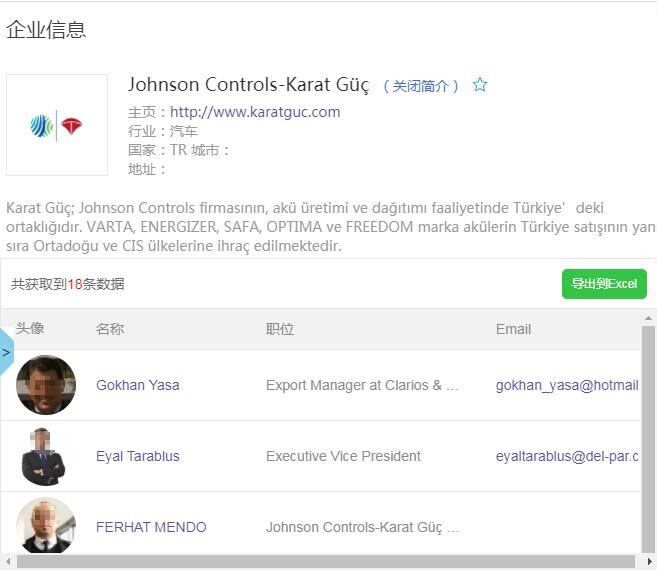Click the Executive Vice President position text

pyautogui.click(x=343, y=456)
